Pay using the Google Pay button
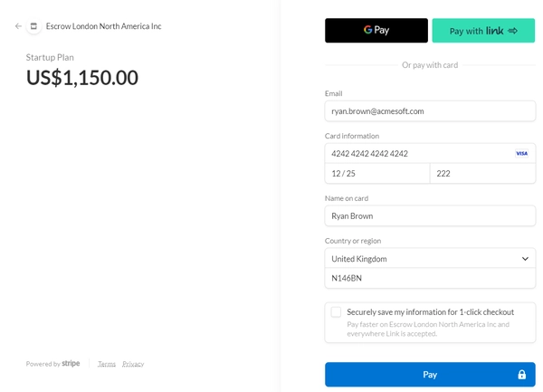This screenshot has width=543, height=392. (x=376, y=31)
